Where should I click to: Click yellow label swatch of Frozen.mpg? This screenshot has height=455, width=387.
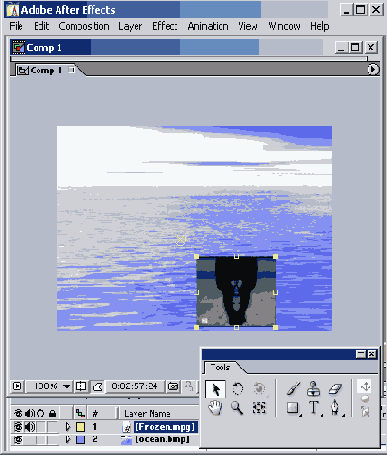[80, 427]
